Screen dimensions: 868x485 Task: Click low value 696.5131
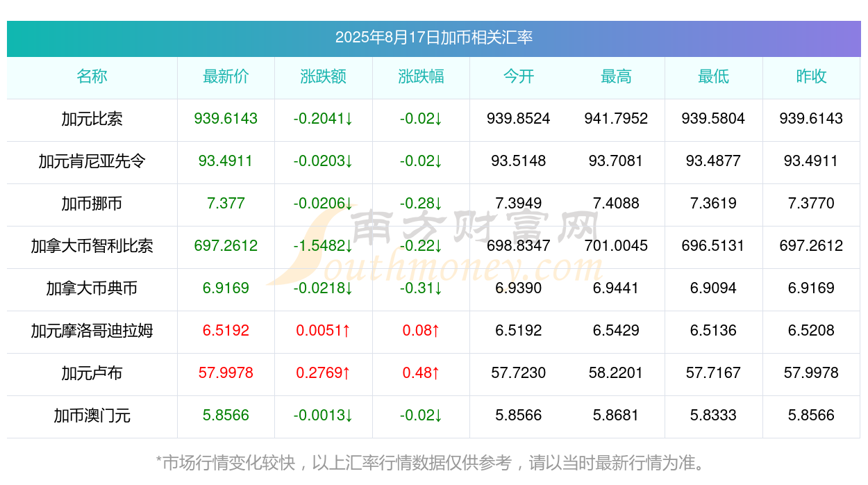coord(714,246)
